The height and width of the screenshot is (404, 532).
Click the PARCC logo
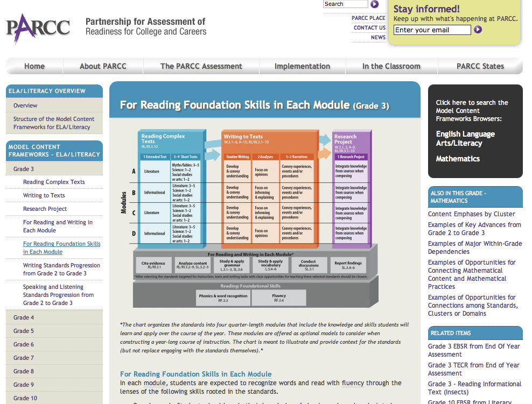pyautogui.click(x=38, y=29)
